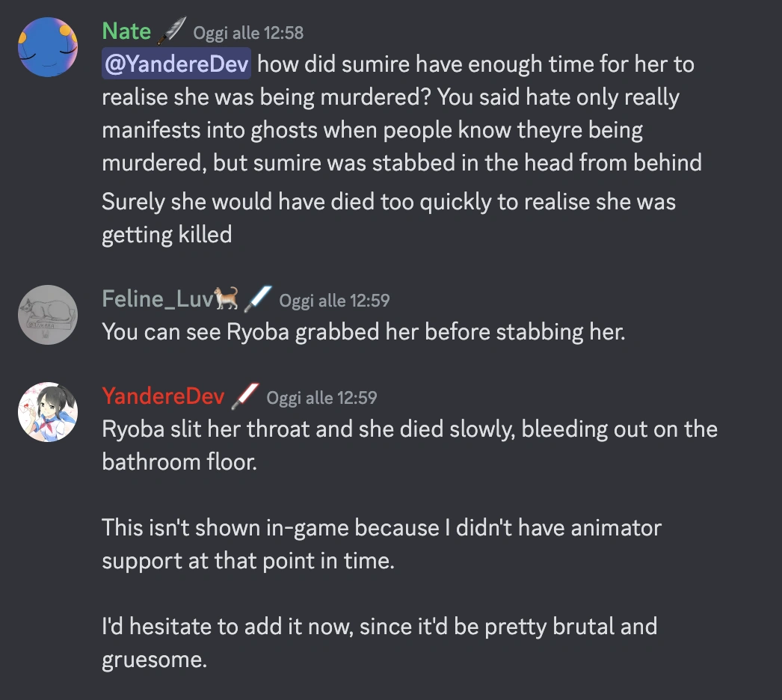The width and height of the screenshot is (782, 700).
Task: Click the Feline_Luv username
Action: tap(158, 299)
